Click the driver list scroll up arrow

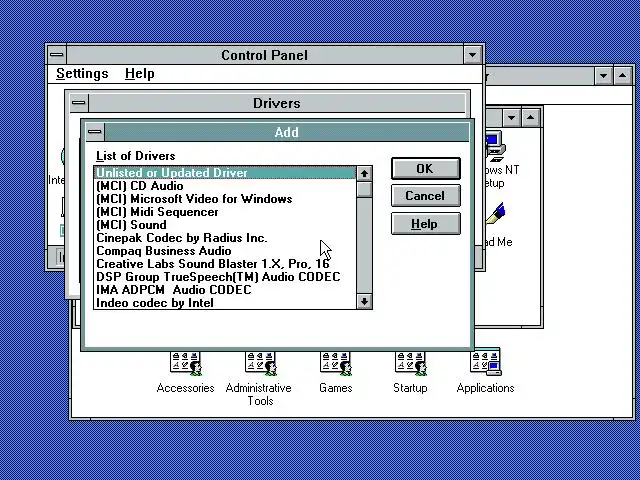[364, 173]
